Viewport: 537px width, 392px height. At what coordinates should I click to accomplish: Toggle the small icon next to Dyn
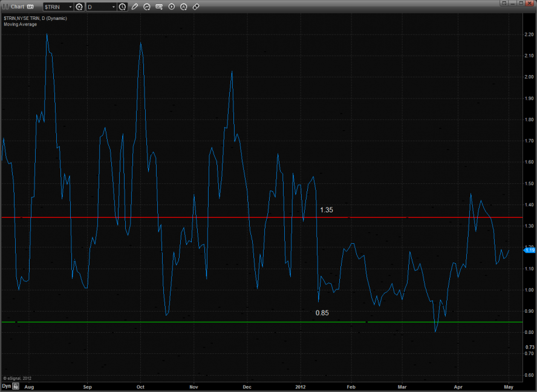click(16, 385)
